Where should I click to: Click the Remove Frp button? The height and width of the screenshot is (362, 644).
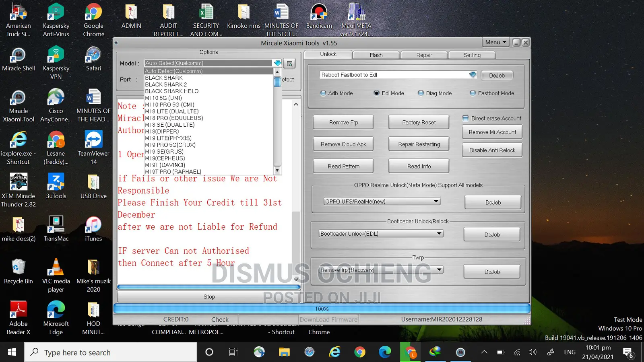click(x=343, y=122)
